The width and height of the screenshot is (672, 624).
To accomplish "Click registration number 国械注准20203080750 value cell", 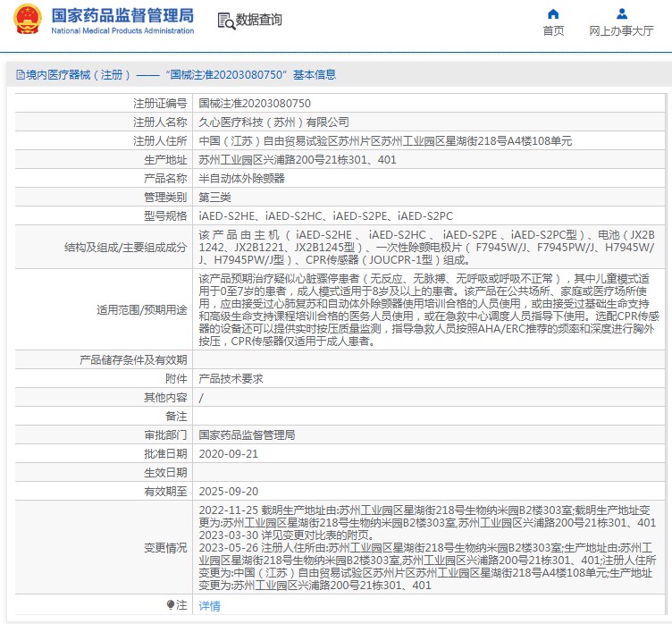I will click(255, 104).
